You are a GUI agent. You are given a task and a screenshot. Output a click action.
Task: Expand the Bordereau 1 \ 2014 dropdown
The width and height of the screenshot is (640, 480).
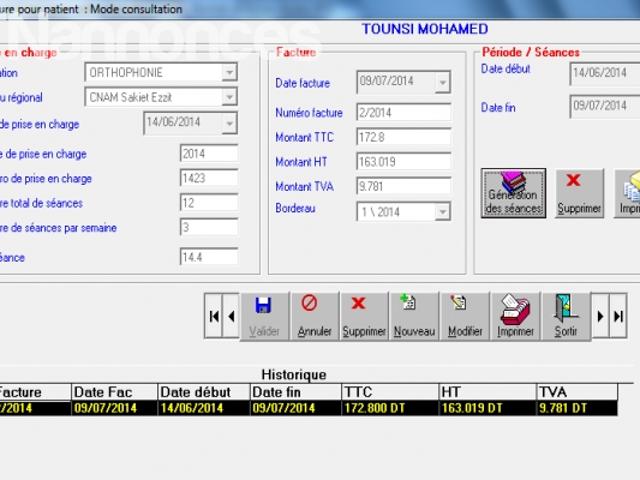click(x=442, y=211)
